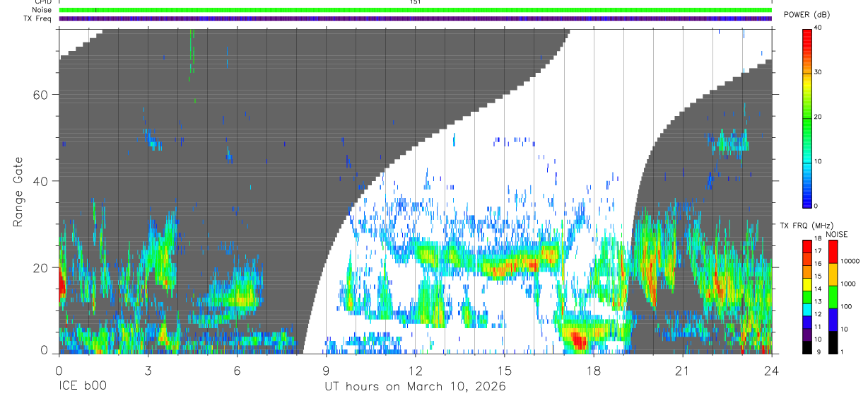This screenshot has height=401, width=868.
Task: Pick the red 10000 block in NOISE legend
Action: coord(832,252)
